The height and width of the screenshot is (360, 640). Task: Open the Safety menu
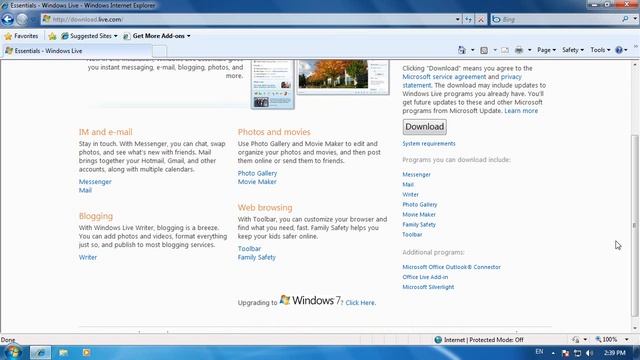click(x=573, y=50)
